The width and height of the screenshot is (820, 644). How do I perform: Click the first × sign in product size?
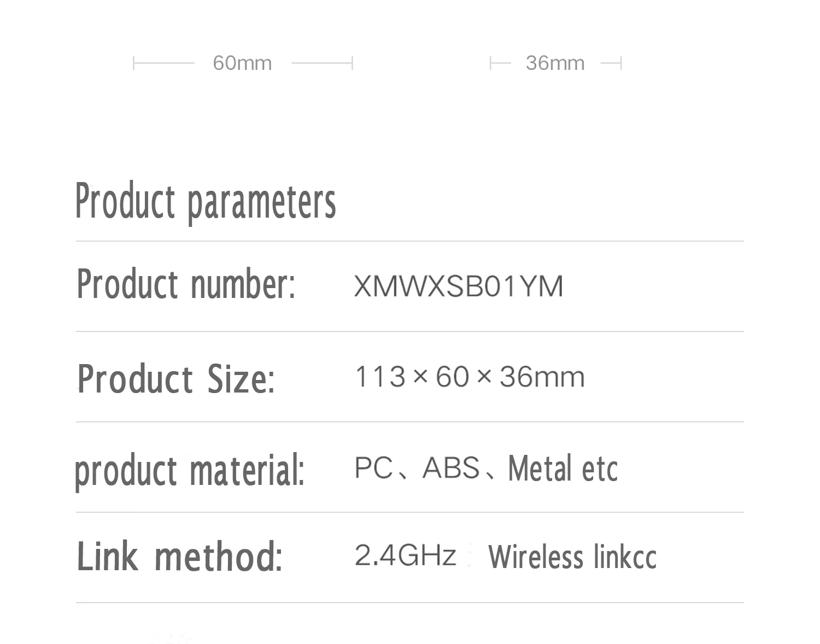click(420, 377)
